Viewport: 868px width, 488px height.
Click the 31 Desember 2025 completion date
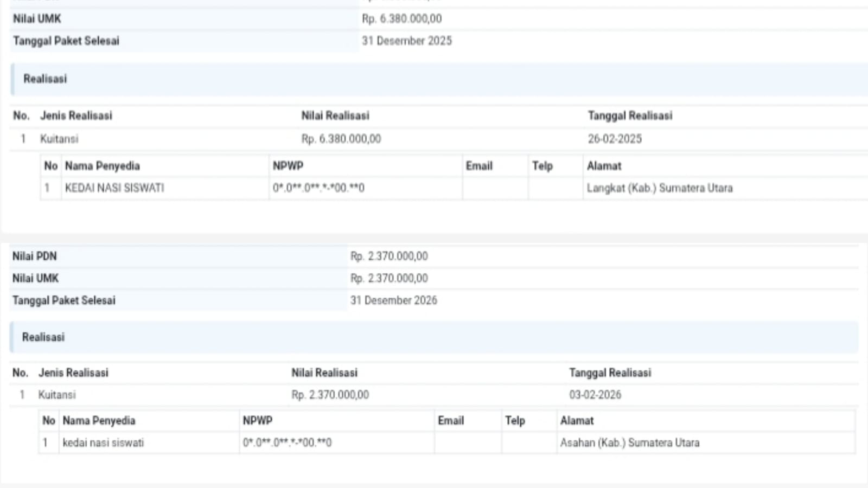tap(406, 41)
